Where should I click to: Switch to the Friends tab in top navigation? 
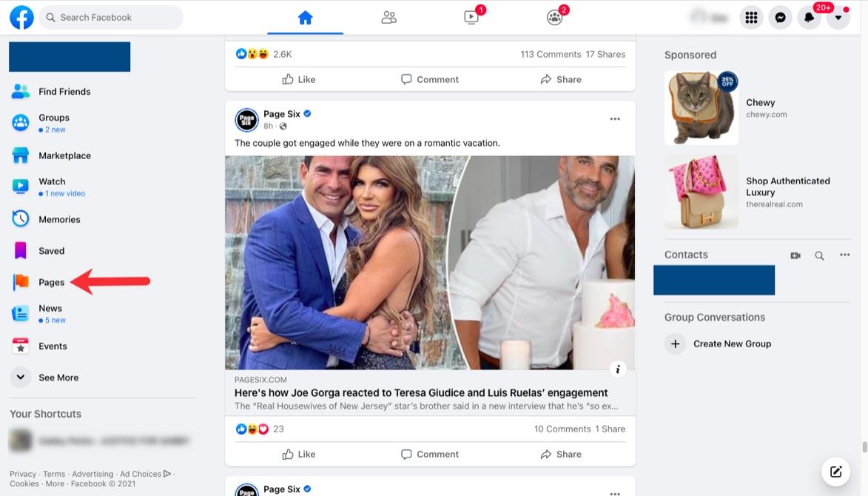pos(388,17)
